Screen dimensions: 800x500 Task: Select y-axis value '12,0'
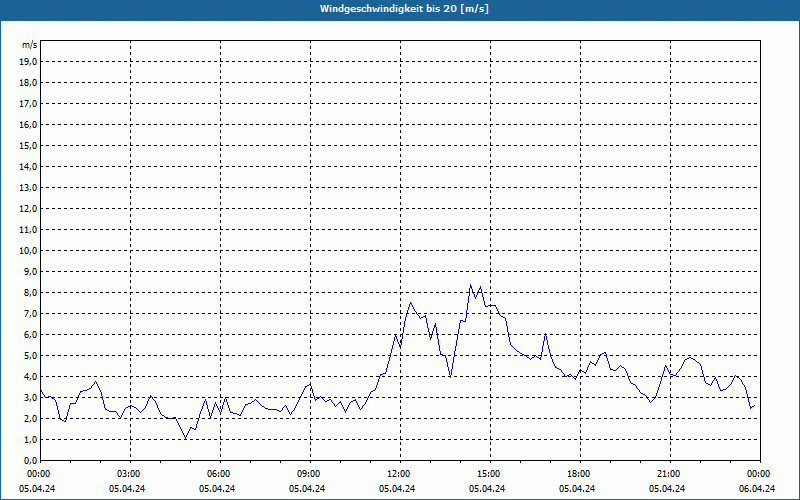tap(28, 209)
